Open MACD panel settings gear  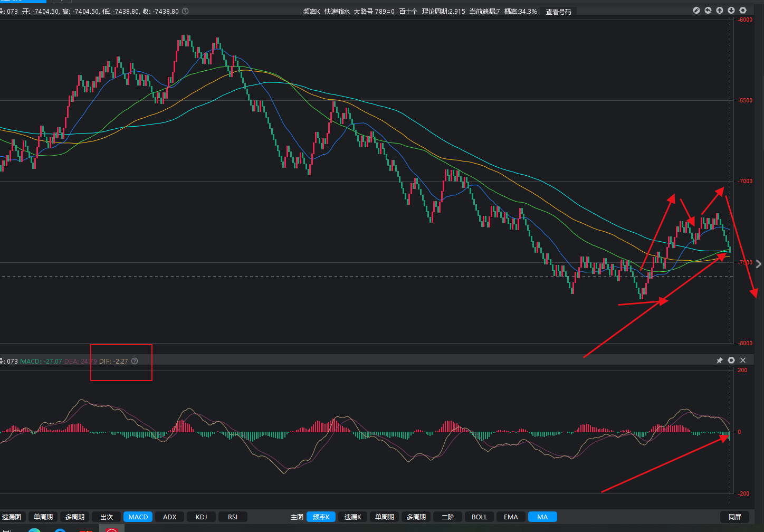pos(731,360)
